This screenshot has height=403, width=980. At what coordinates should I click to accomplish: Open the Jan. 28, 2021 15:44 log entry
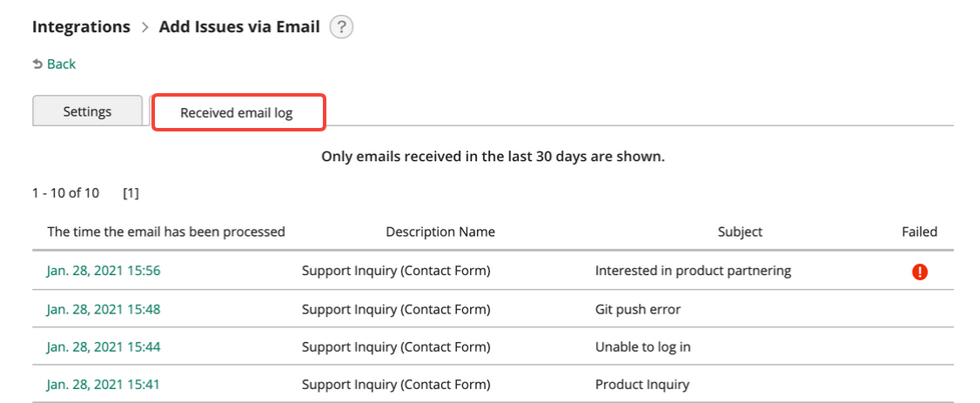click(x=103, y=346)
